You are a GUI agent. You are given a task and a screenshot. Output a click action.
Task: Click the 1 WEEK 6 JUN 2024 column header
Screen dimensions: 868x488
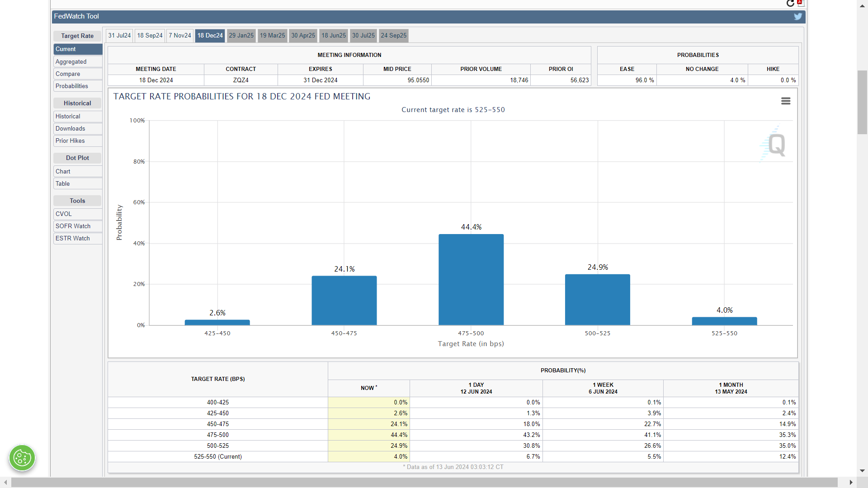click(603, 389)
